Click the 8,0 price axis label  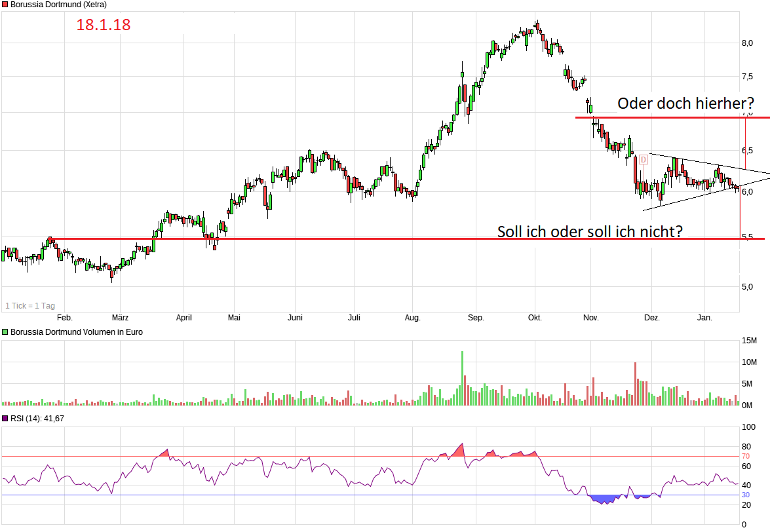[748, 43]
